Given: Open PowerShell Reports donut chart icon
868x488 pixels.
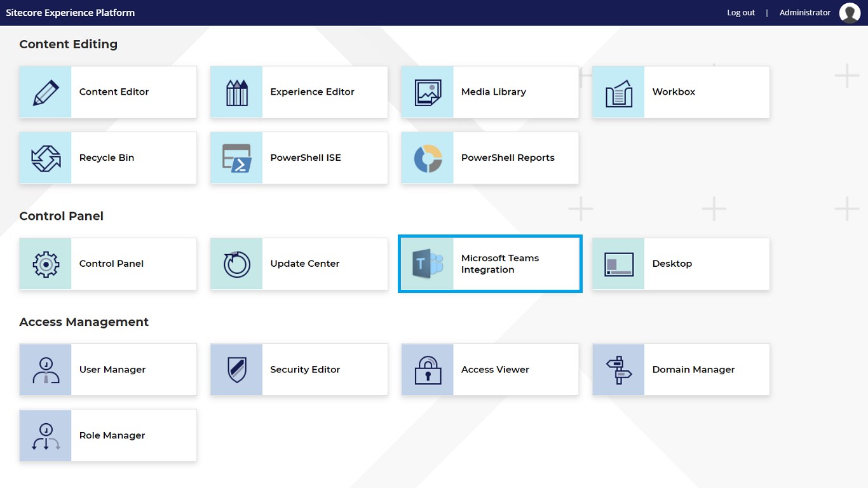Looking at the screenshot, I should (428, 158).
